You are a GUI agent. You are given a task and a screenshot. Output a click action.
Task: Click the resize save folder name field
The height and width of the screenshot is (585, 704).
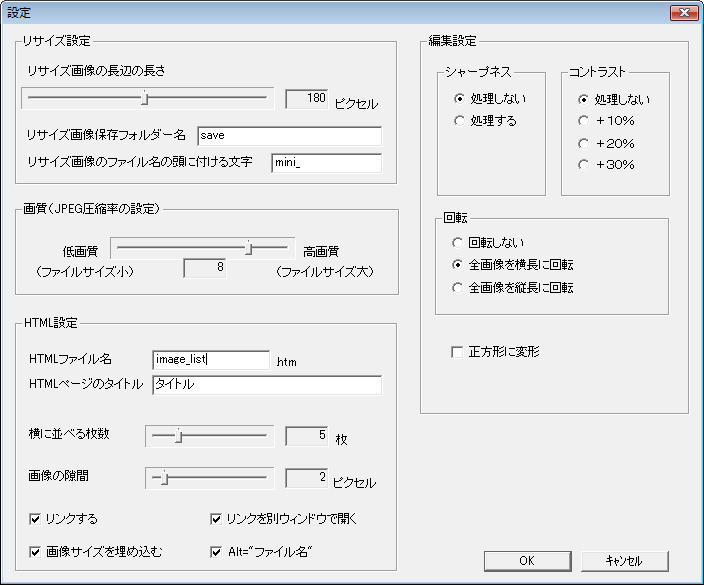tap(290, 136)
